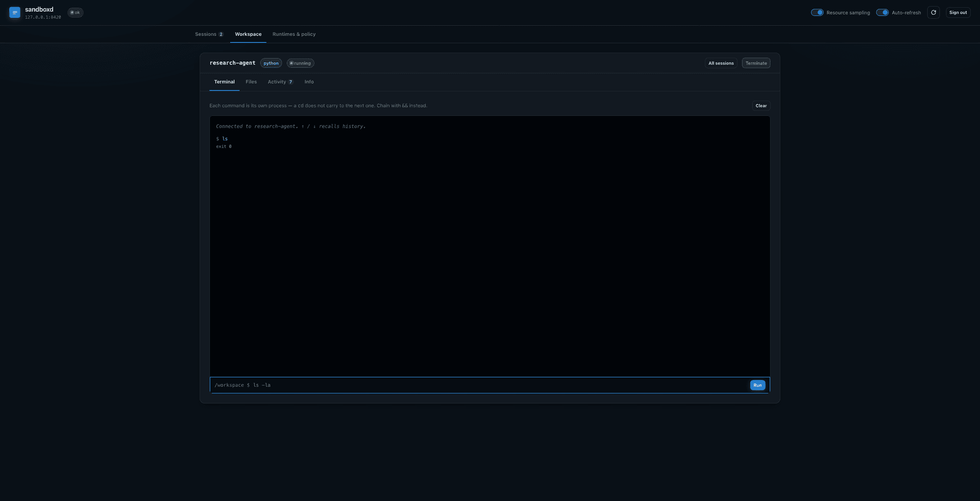Click the refresh icon button
This screenshot has height=501, width=980.
point(934,13)
